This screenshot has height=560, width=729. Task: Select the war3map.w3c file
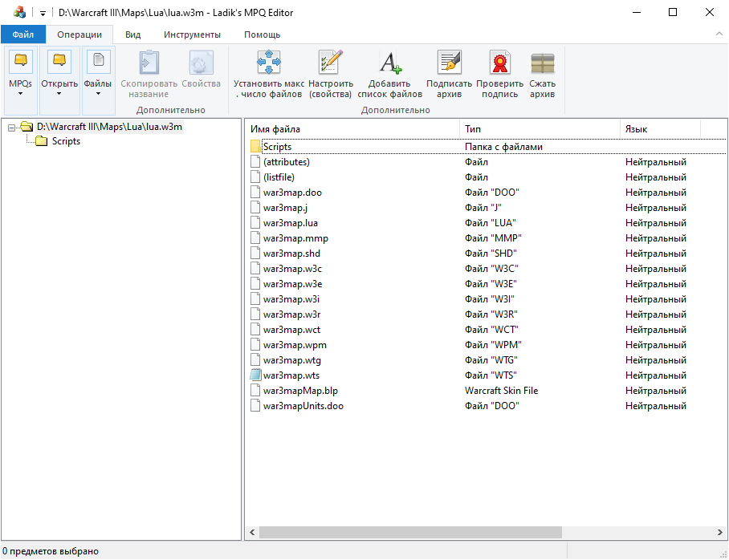pos(292,269)
